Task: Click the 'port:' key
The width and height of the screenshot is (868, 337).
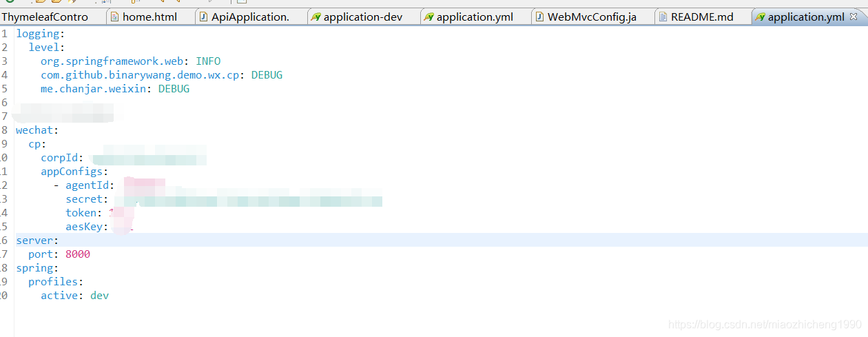Action: 43,254
